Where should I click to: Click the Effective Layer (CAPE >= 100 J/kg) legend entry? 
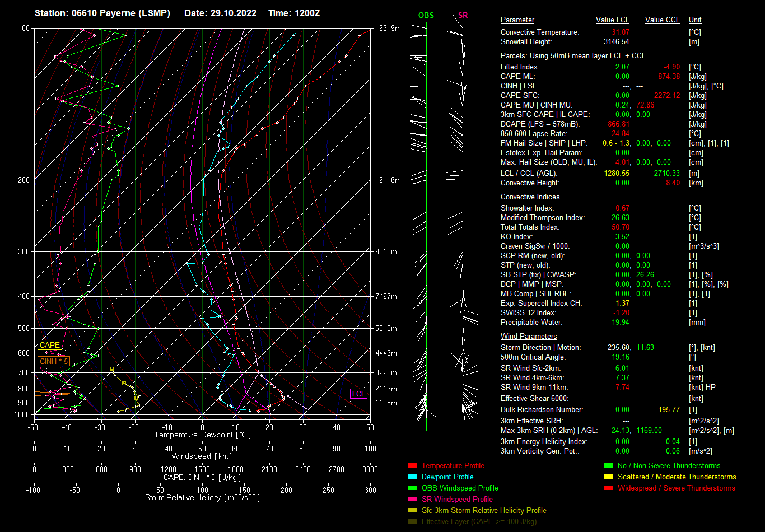(x=479, y=522)
